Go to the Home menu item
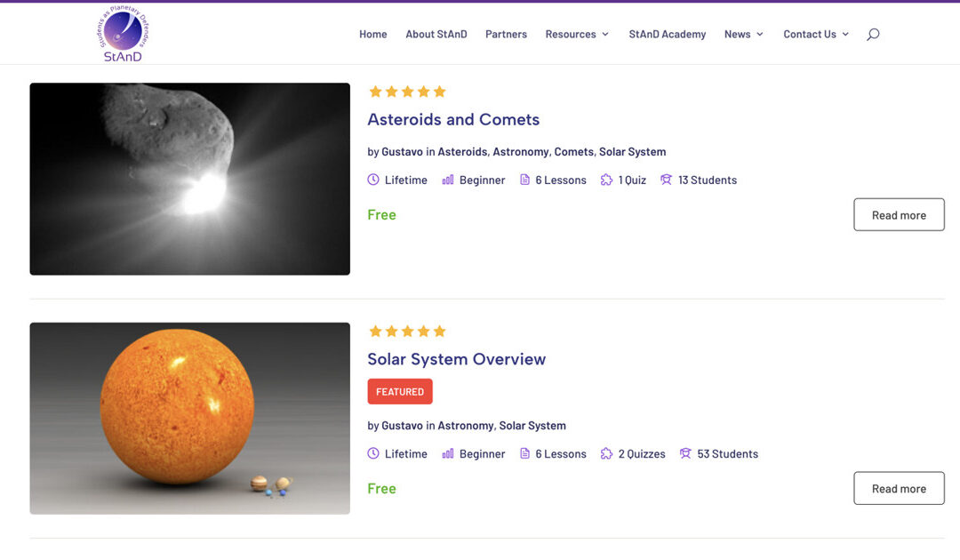 (x=373, y=34)
